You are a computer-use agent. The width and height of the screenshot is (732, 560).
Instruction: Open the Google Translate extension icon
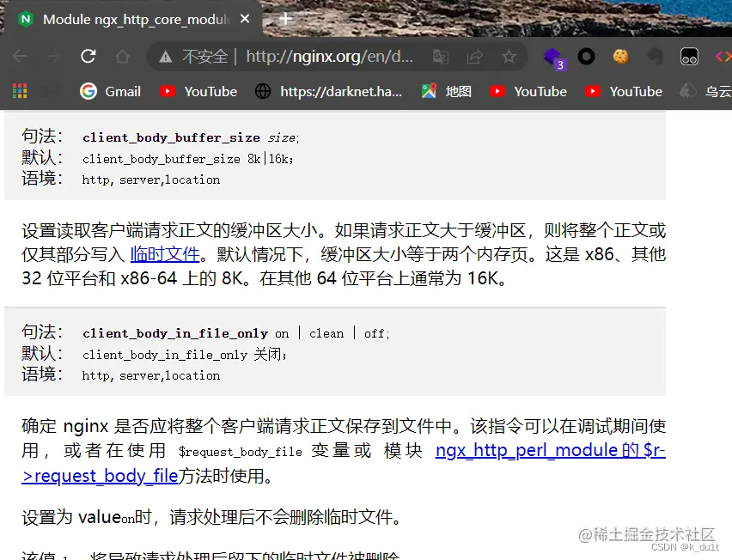pyautogui.click(x=441, y=57)
